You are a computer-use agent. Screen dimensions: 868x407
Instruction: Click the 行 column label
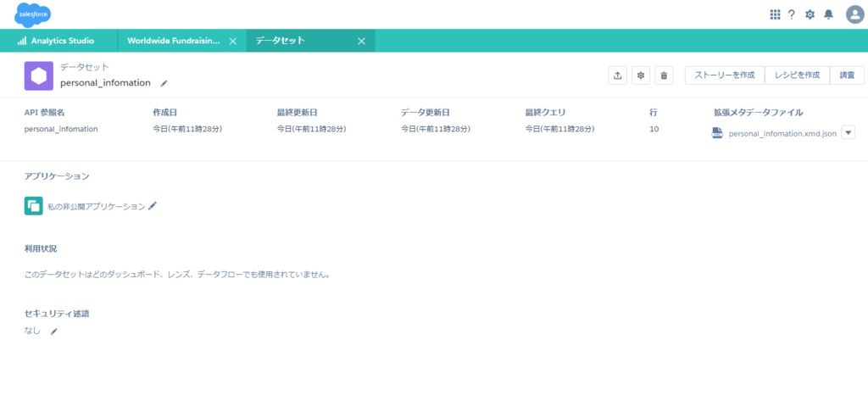coord(654,113)
